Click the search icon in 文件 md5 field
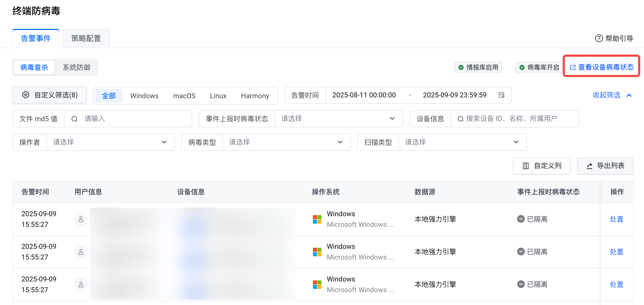644x305 pixels. click(x=74, y=119)
